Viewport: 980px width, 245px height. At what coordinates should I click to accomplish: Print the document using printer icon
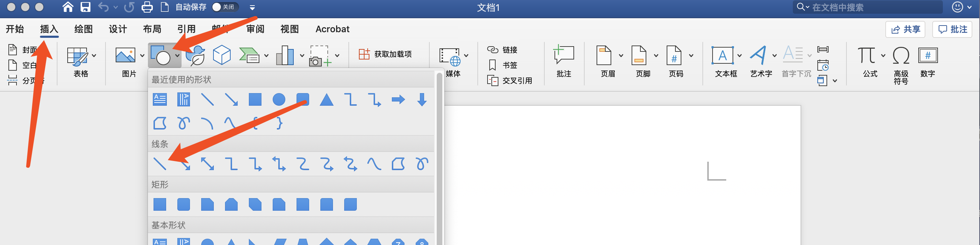(x=147, y=7)
